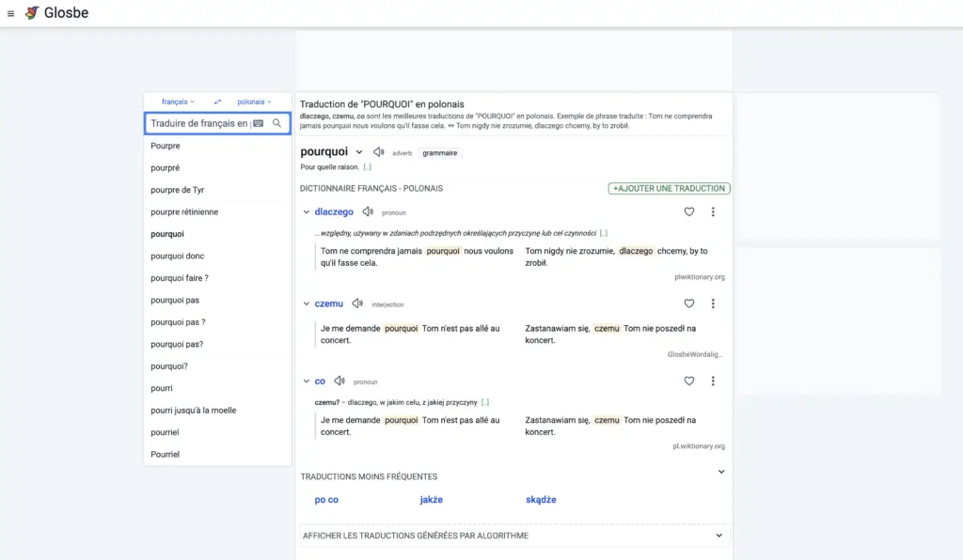Play audio for the czemu translation

click(357, 303)
